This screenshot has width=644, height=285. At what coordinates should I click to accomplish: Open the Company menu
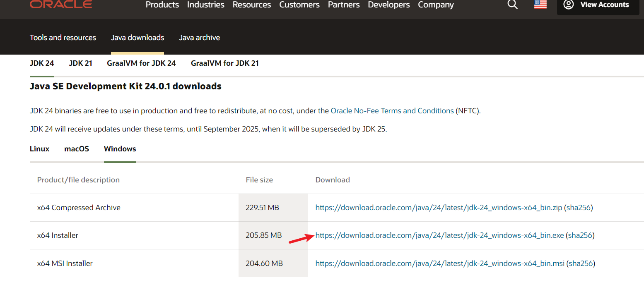436,5
